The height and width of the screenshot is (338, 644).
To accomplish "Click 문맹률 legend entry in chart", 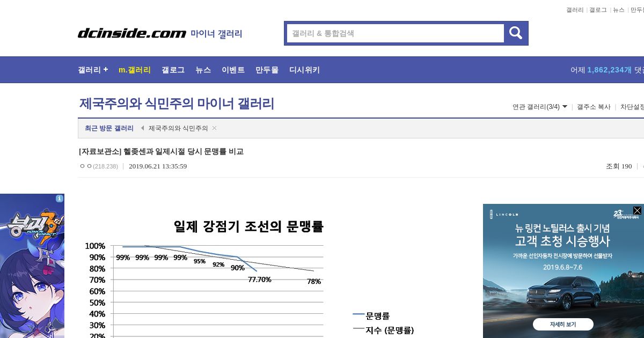I will click(x=371, y=315).
